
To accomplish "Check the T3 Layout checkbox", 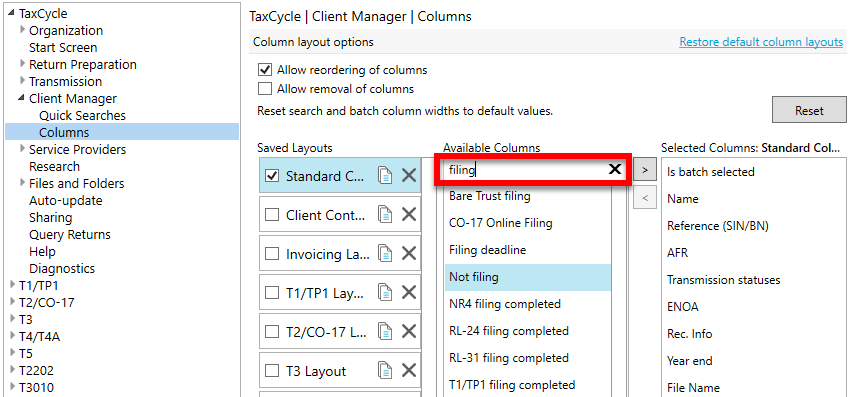I will [272, 371].
